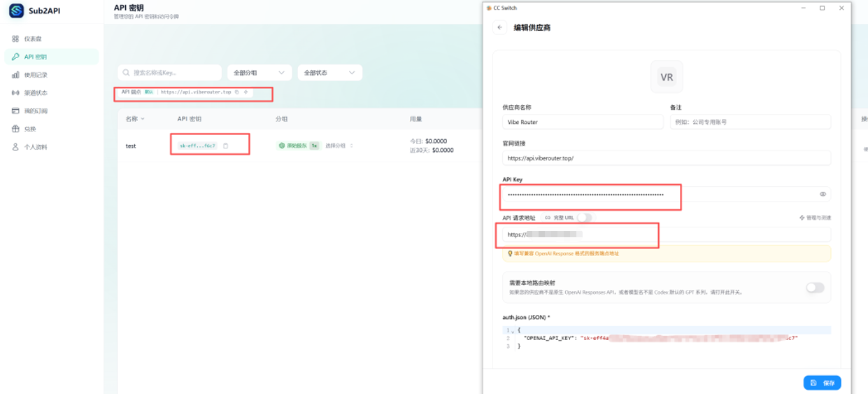Viewport: 868px width, 394px height.
Task: Click the 分组 column header
Action: pyautogui.click(x=281, y=119)
